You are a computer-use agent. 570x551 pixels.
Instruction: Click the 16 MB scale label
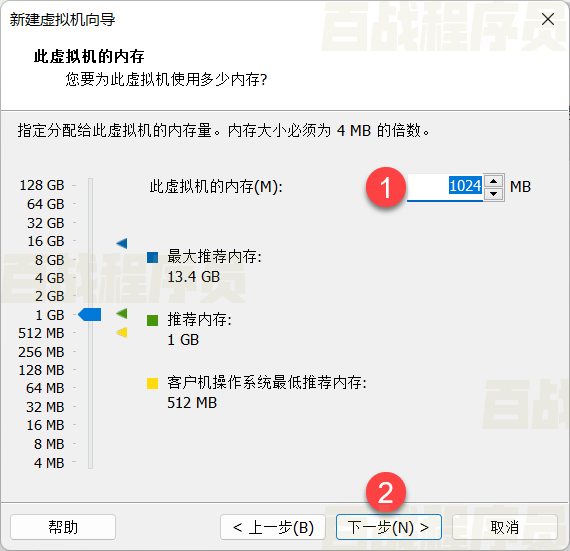coord(45,425)
